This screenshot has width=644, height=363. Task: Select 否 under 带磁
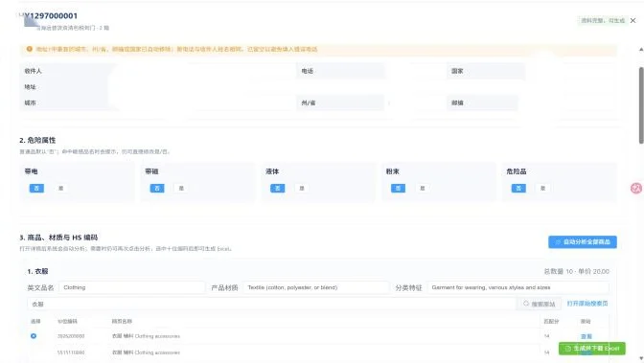click(157, 188)
